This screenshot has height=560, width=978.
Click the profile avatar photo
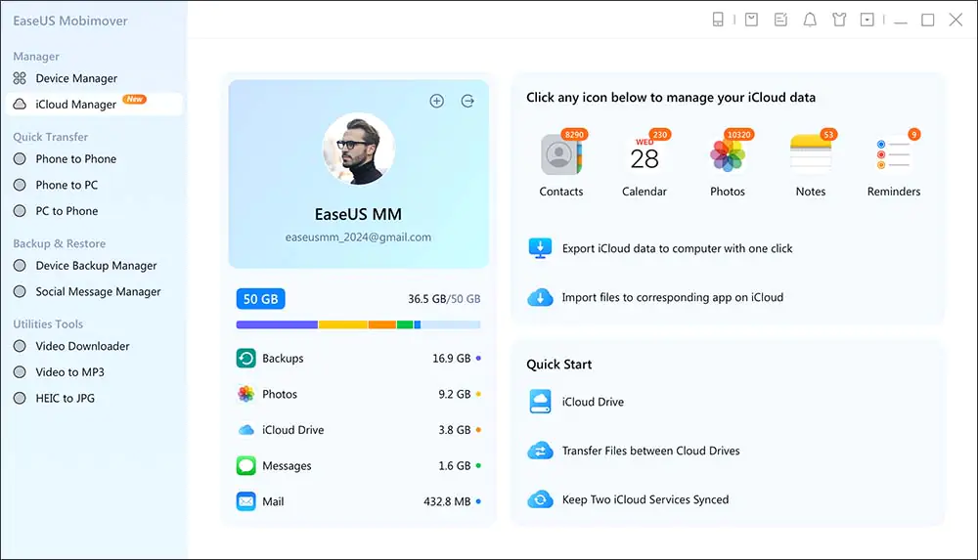click(359, 149)
